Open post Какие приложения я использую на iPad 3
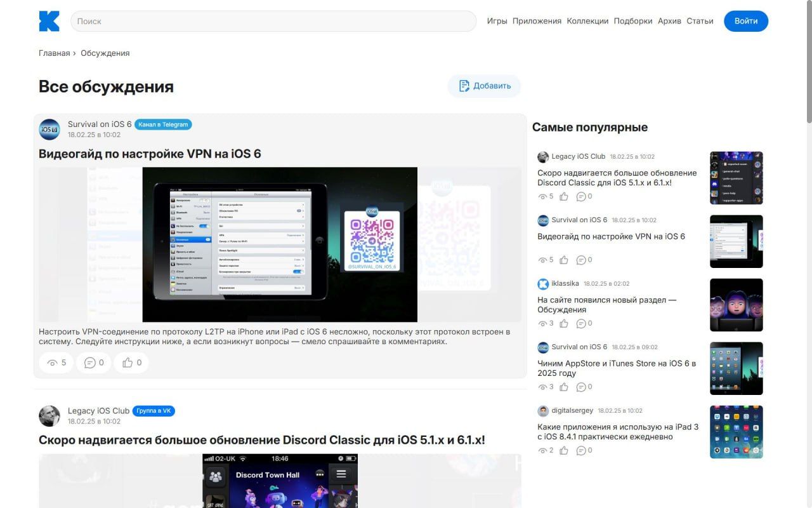 point(618,432)
